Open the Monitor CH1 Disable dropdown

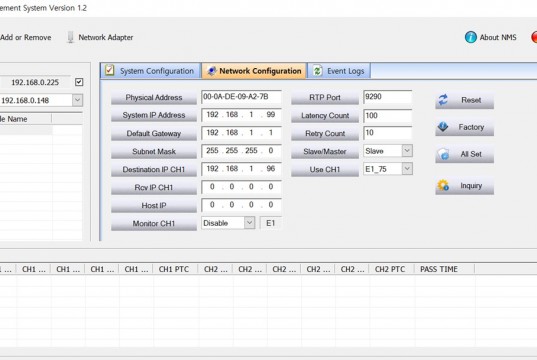(249, 223)
